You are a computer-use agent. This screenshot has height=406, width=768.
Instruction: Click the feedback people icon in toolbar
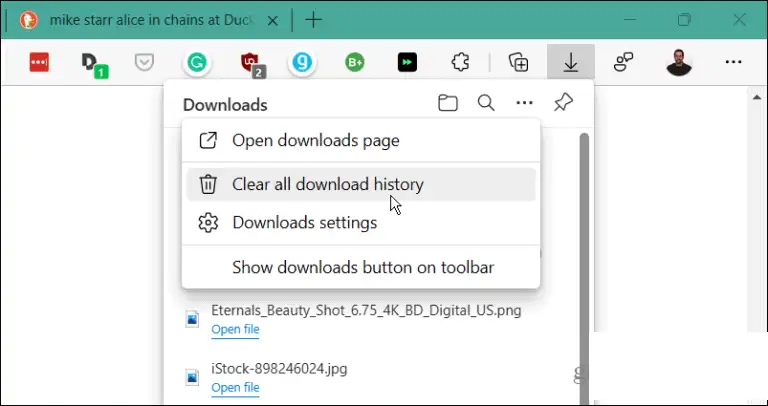pos(624,62)
